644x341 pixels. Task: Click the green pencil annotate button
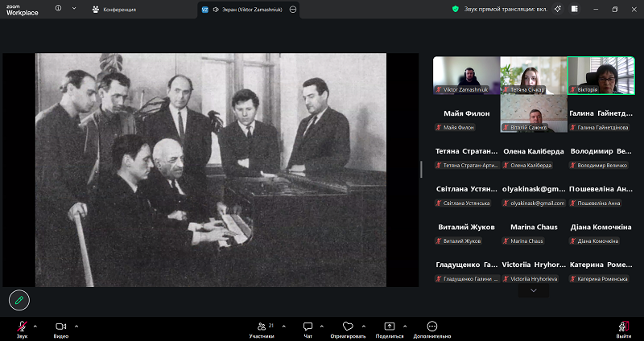19,300
